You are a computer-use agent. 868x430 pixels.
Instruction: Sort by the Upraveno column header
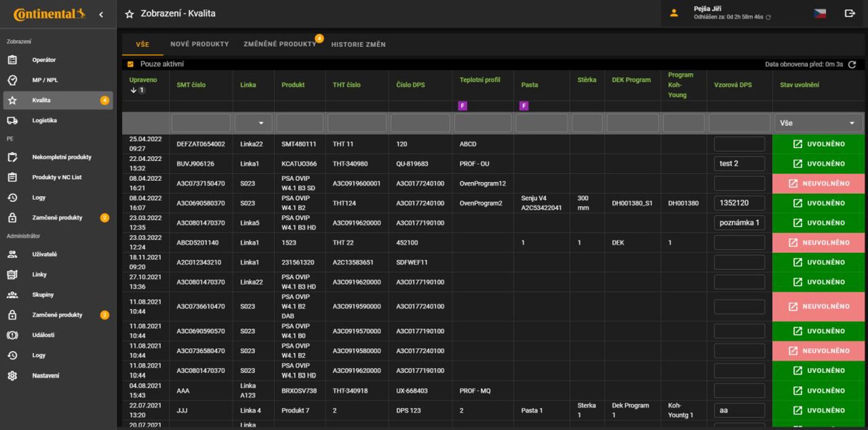143,80
